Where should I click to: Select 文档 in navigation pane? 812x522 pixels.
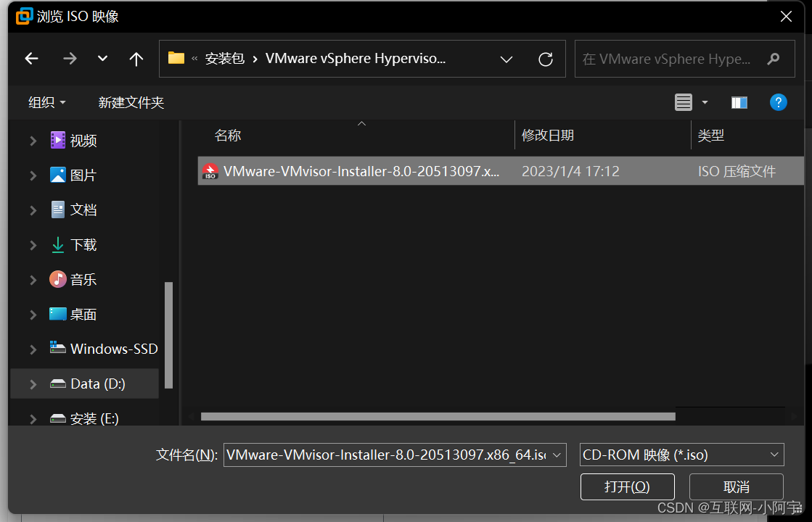83,210
